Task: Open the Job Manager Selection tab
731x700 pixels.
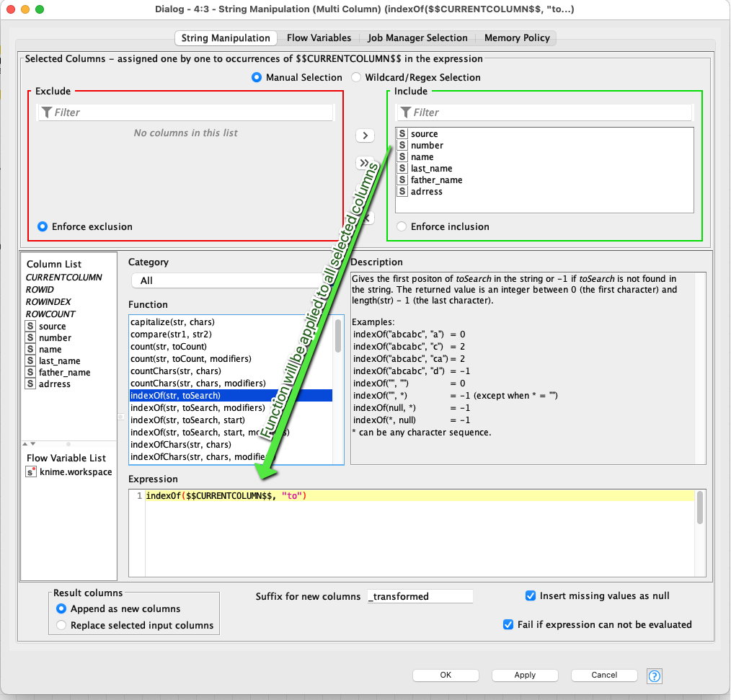Action: tap(417, 37)
